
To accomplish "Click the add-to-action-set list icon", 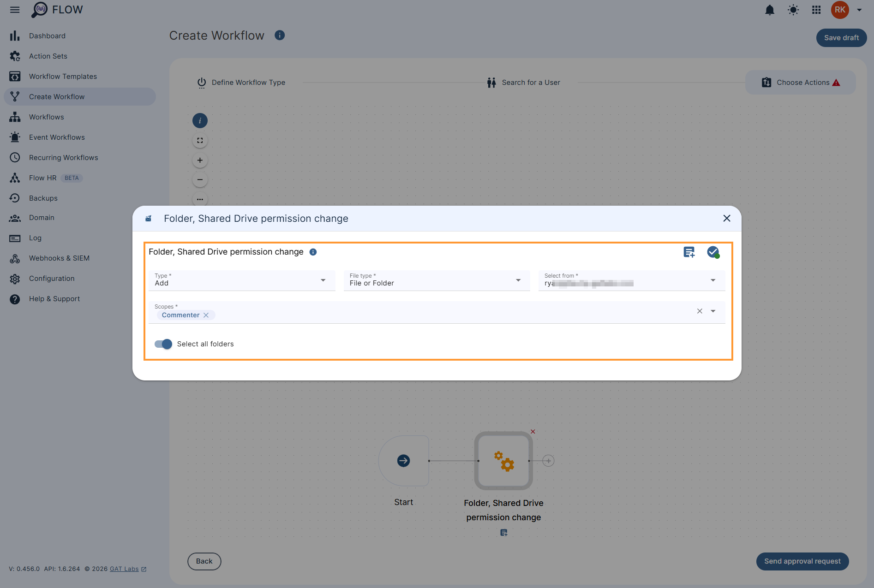I will [x=689, y=252].
